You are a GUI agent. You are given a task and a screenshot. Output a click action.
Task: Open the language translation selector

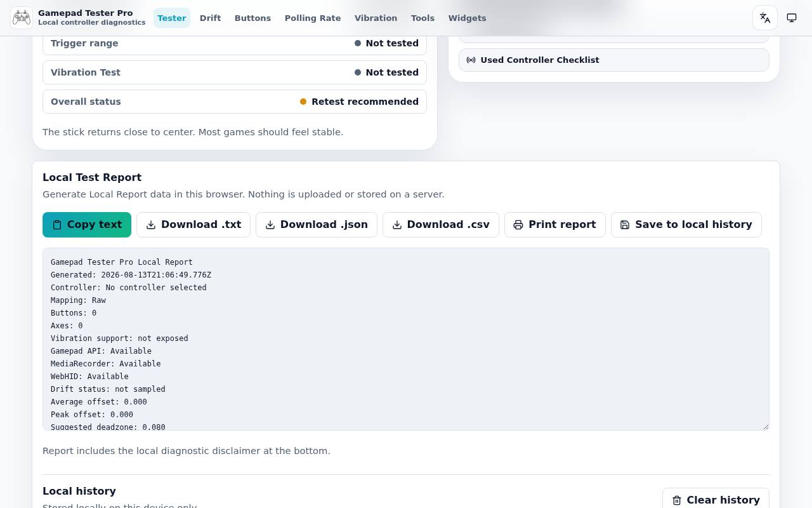tap(765, 18)
